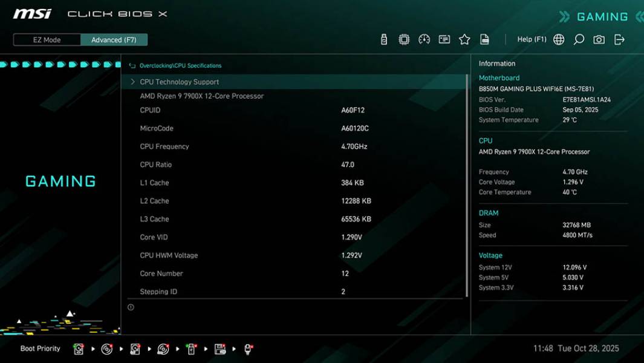Image resolution: width=644 pixels, height=363 pixels.
Task: Open the hardware monitor gauge icon
Action: tap(424, 39)
